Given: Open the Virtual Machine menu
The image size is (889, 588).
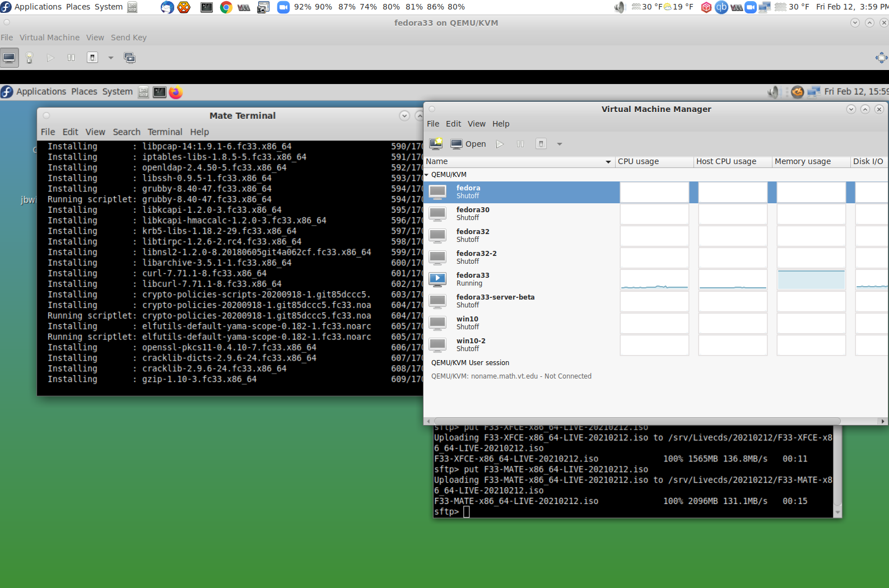Looking at the screenshot, I should pyautogui.click(x=49, y=38).
